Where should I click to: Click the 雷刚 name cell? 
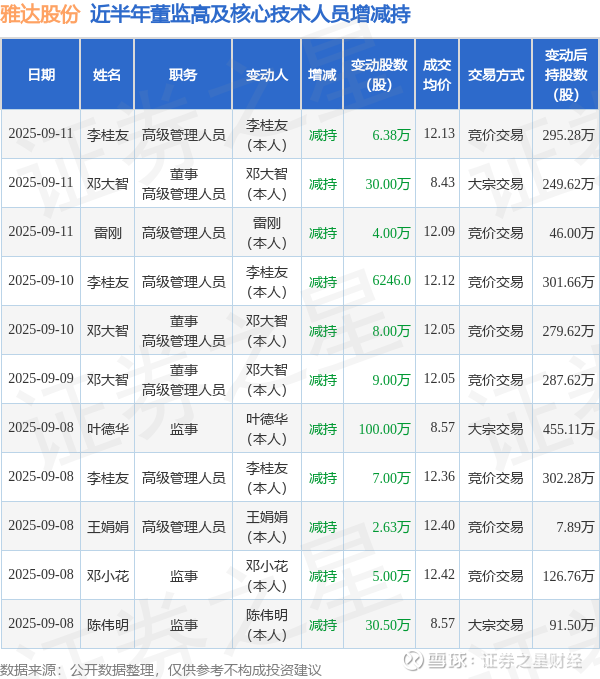pos(107,233)
